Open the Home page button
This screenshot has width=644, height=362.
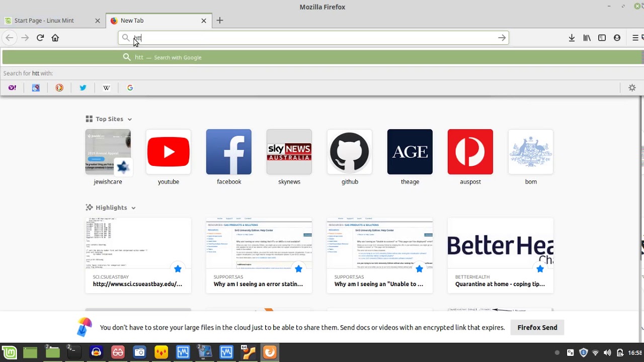coord(55,38)
